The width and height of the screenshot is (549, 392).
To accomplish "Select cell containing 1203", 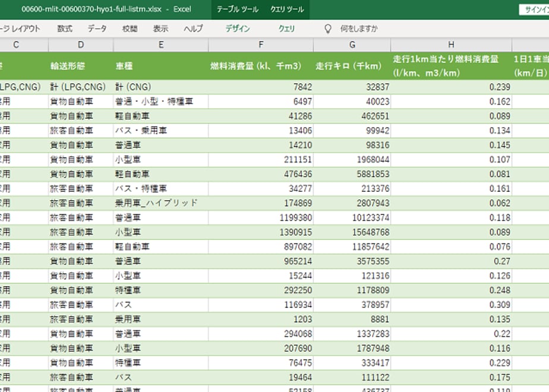I will tap(261, 319).
